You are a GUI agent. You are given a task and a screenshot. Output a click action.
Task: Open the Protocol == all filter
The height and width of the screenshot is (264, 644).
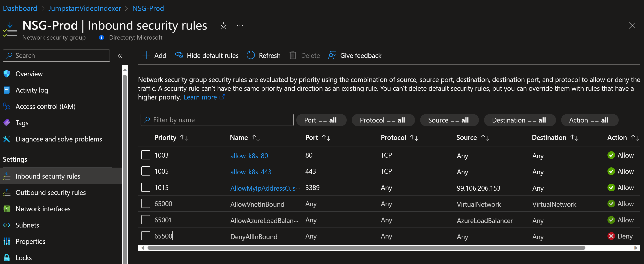pyautogui.click(x=383, y=120)
